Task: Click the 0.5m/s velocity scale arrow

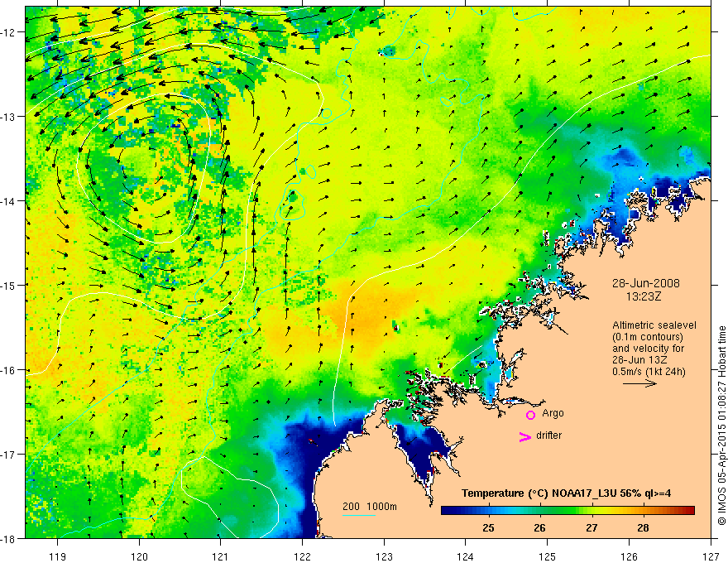Action: click(x=639, y=383)
